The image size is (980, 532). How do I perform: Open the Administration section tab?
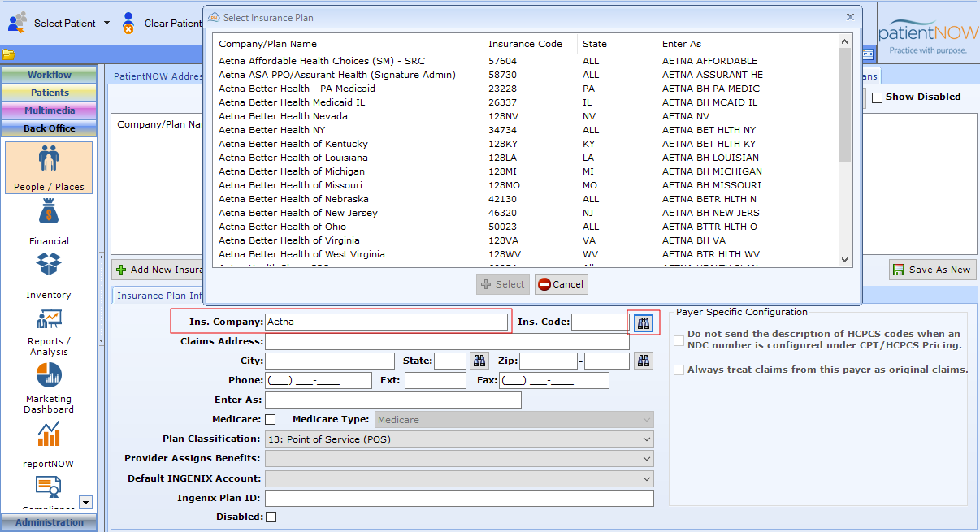coord(49,522)
